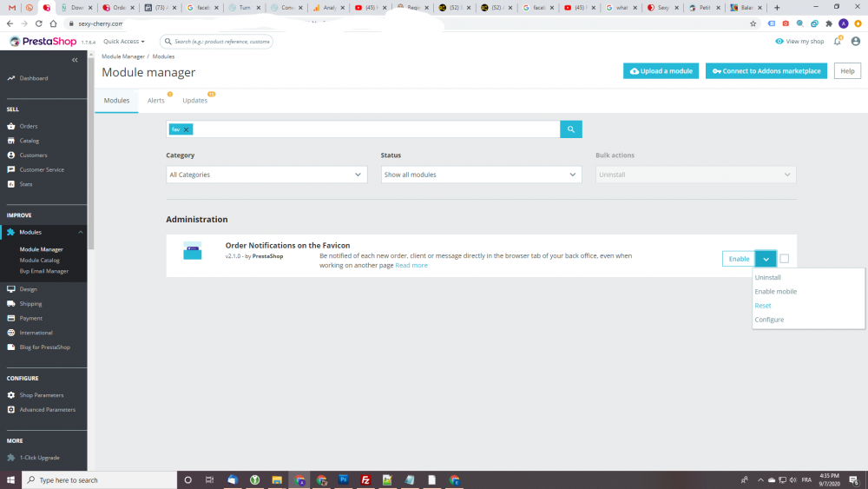The width and height of the screenshot is (868, 489).
Task: Click the Stats chart icon
Action: tap(11, 184)
